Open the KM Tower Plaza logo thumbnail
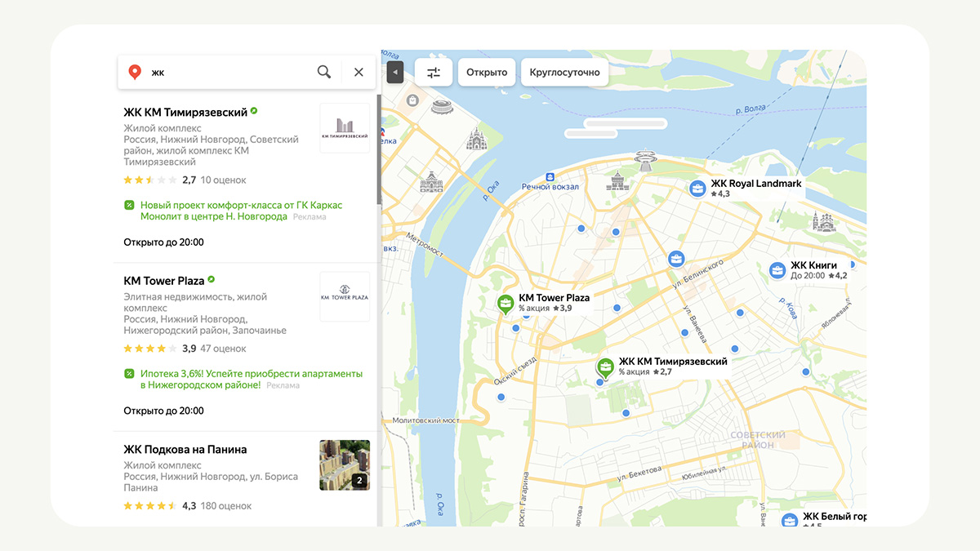Viewport: 980px width, 551px height. [x=345, y=297]
